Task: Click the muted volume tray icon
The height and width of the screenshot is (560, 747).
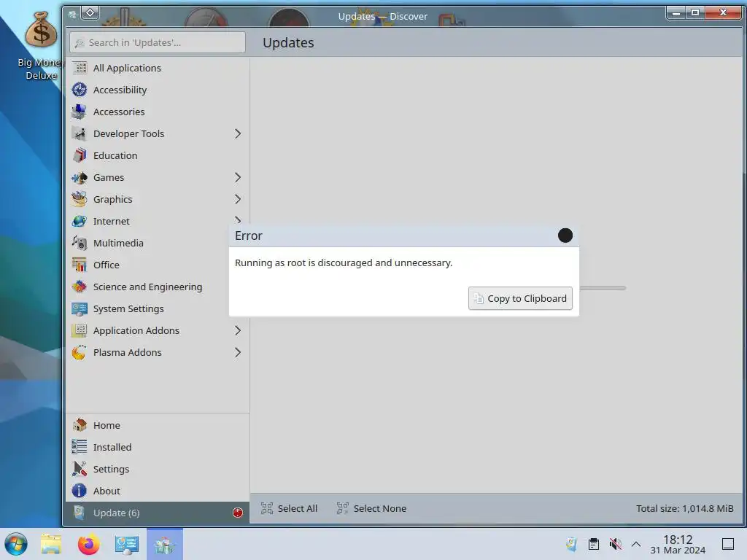Action: coord(616,544)
